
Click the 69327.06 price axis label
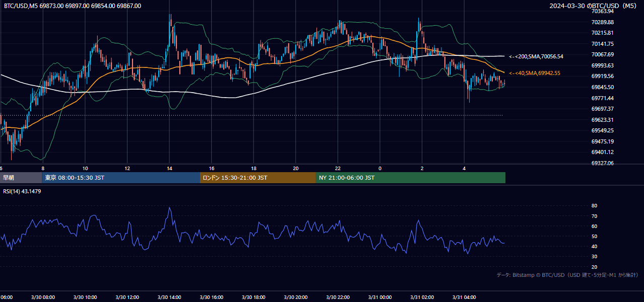(x=603, y=163)
